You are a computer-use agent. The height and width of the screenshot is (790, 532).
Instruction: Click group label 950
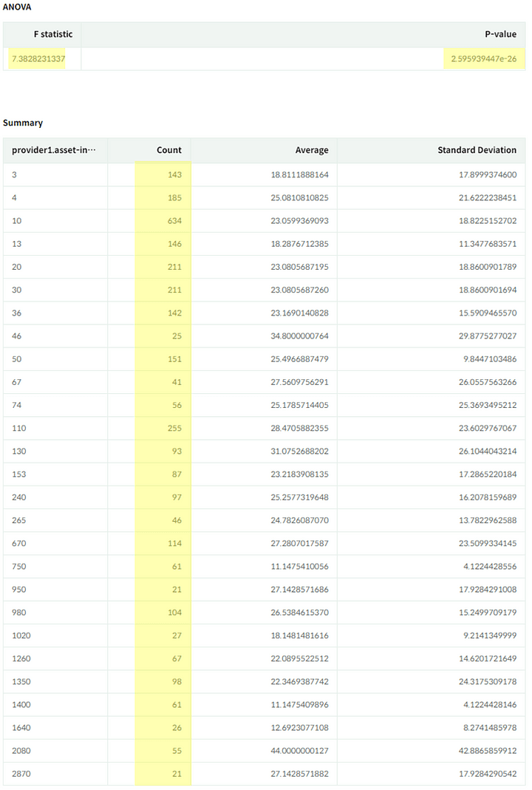[18, 590]
